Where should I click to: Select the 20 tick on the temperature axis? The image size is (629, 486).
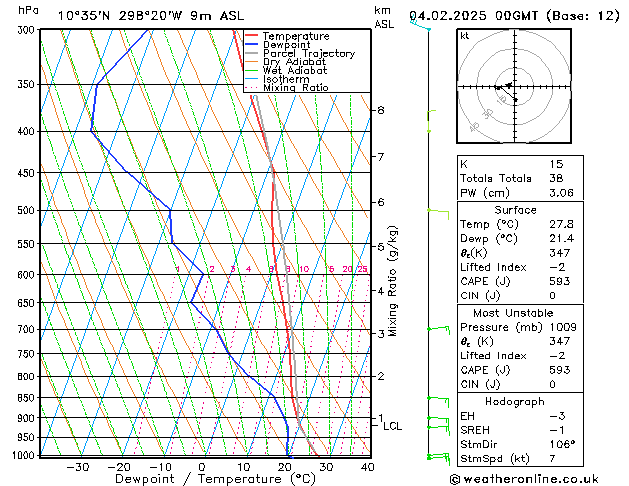click(x=285, y=468)
